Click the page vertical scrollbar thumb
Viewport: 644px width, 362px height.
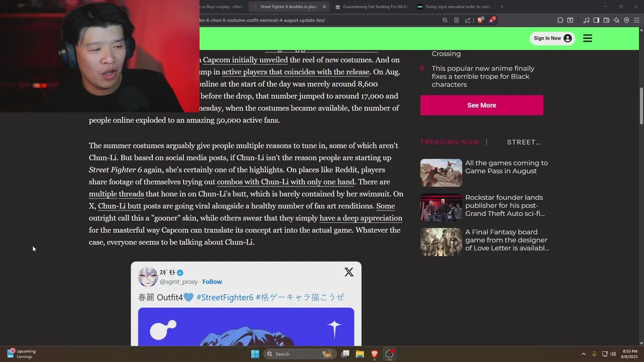[641, 106]
